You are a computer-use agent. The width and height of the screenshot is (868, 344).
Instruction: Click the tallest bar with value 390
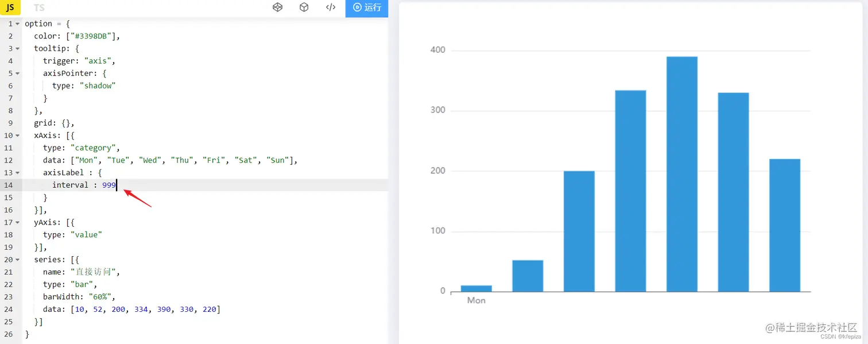coord(682,174)
